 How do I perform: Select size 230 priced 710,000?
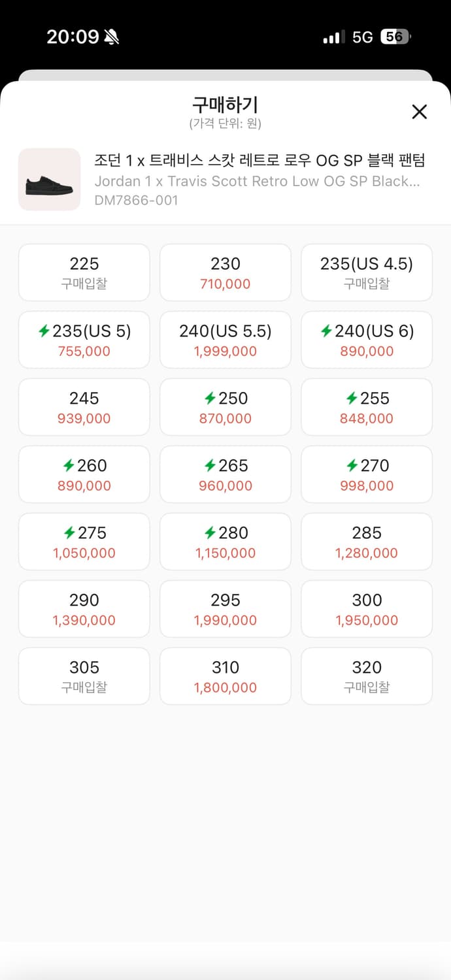[x=225, y=272]
